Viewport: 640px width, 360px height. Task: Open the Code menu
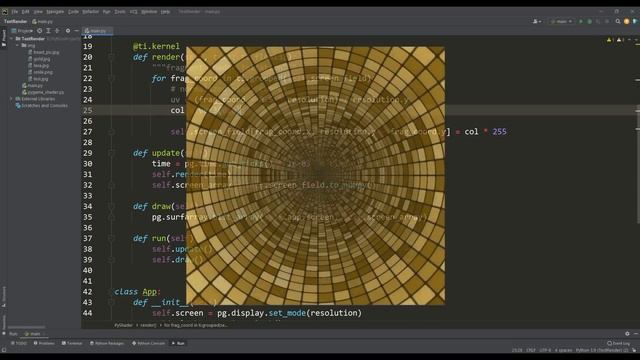point(73,12)
